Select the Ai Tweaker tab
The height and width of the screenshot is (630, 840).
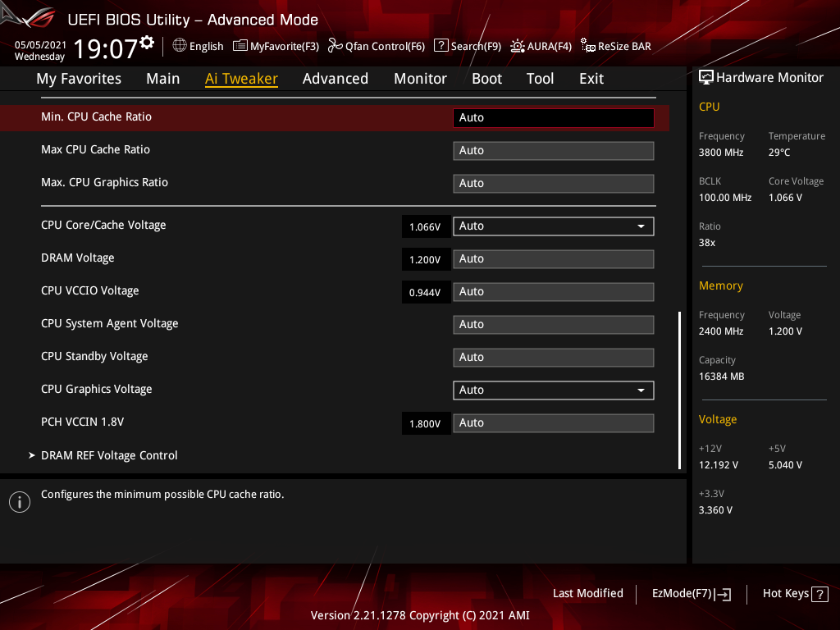241,79
